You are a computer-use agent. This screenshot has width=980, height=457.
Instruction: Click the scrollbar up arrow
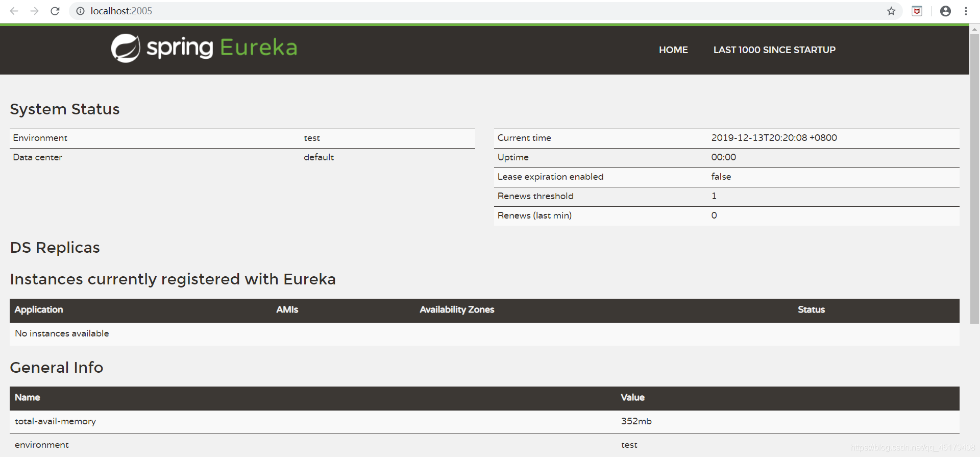pos(974,29)
